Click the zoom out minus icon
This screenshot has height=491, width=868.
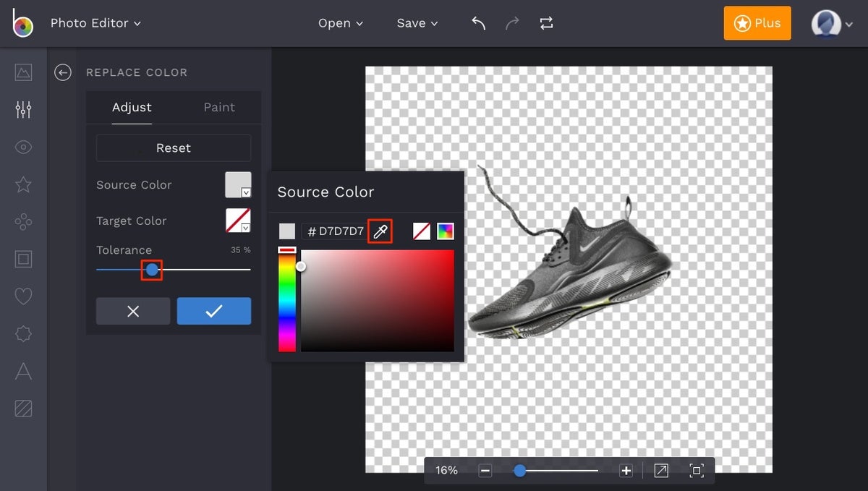(485, 471)
